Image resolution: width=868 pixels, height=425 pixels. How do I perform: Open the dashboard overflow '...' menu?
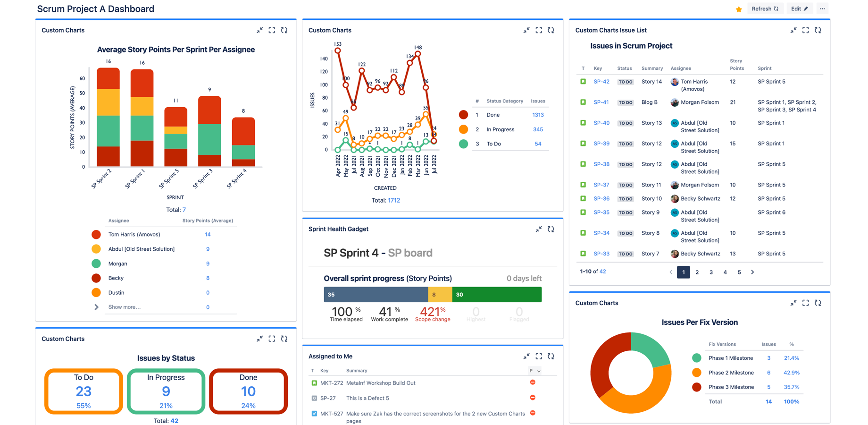[822, 8]
